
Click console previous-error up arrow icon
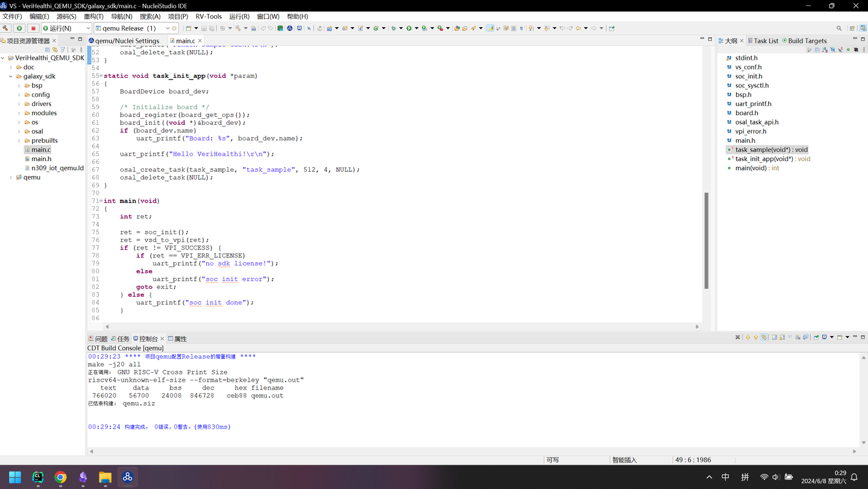tap(756, 337)
